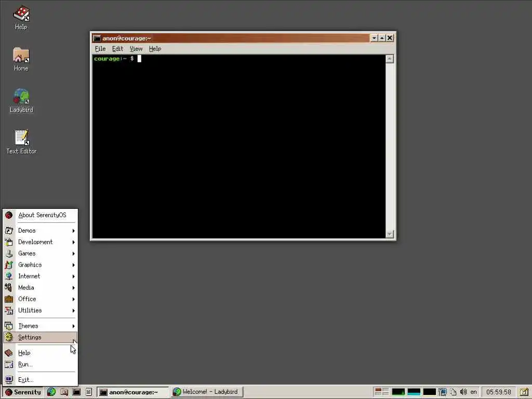Open Settings from the start menu
This screenshot has width=532, height=399.
(x=41, y=337)
